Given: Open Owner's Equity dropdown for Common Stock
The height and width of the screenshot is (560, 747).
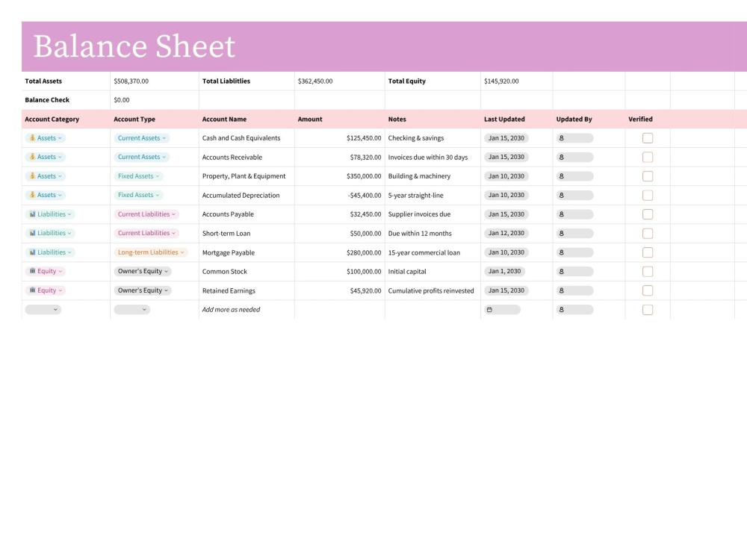Looking at the screenshot, I should [143, 272].
